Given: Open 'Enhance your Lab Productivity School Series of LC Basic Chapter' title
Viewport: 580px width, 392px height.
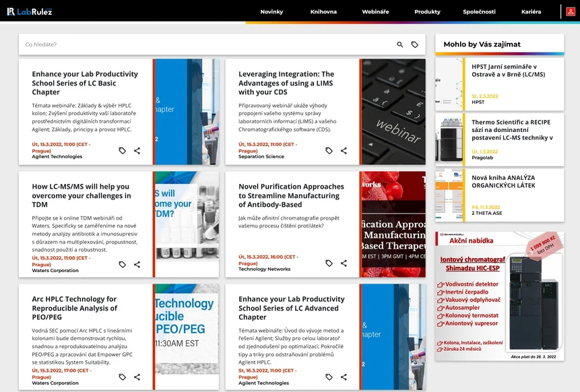Looking at the screenshot, I should click(85, 83).
